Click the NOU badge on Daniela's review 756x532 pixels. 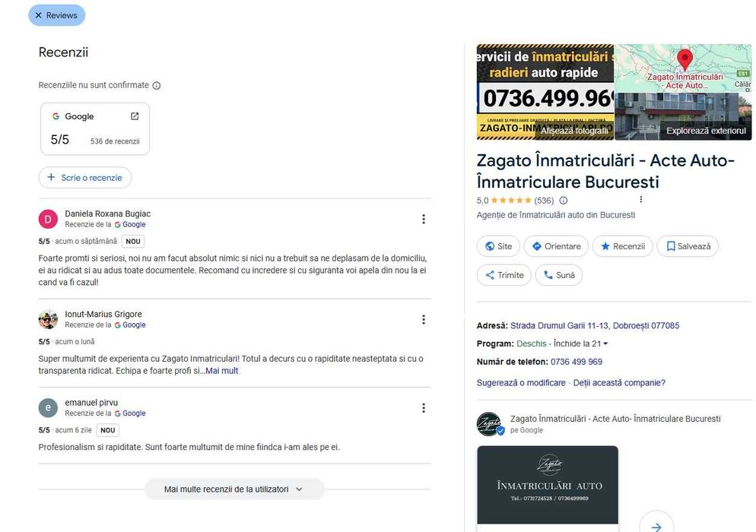[x=133, y=242]
